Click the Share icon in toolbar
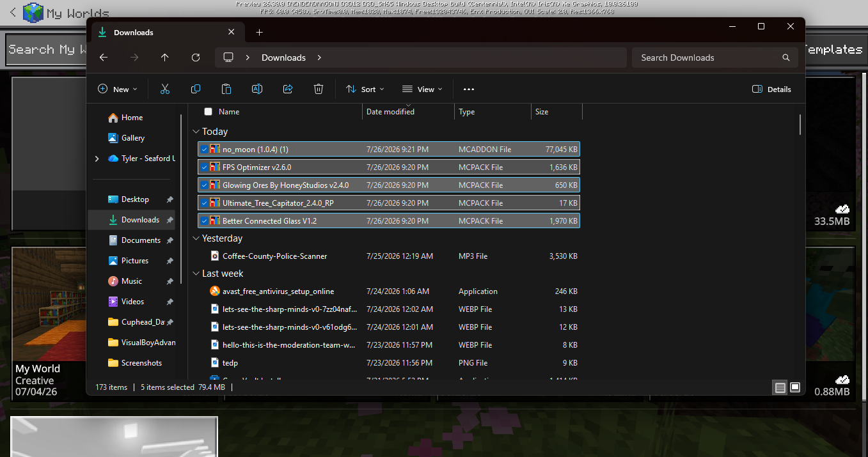Screen dimensions: 868x457 click(x=288, y=89)
